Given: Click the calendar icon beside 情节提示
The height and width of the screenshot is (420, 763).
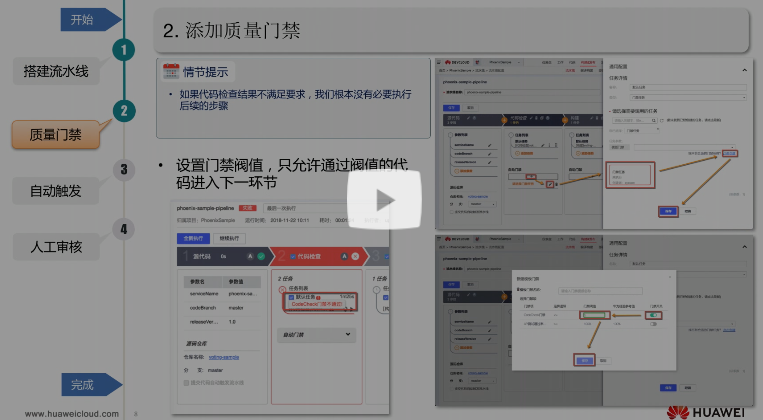Looking at the screenshot, I should [171, 72].
